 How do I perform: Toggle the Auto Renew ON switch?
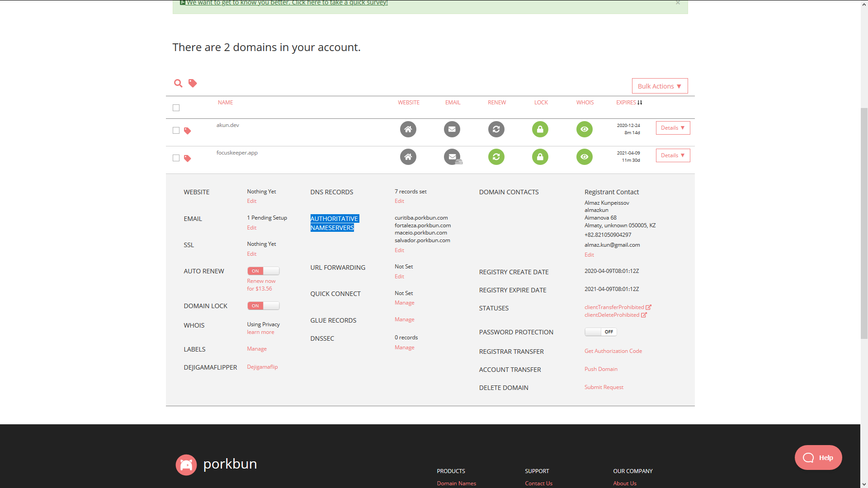pyautogui.click(x=263, y=271)
